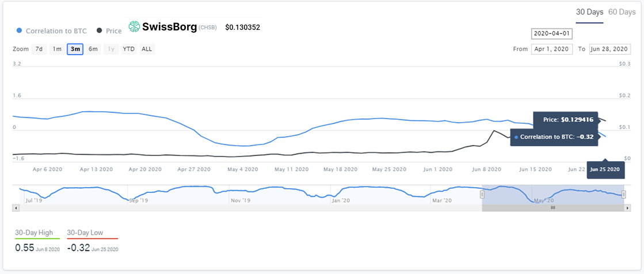This screenshot has width=644, height=274.
Task: Click the Jun 1 2020 axis label
Action: pos(437,169)
